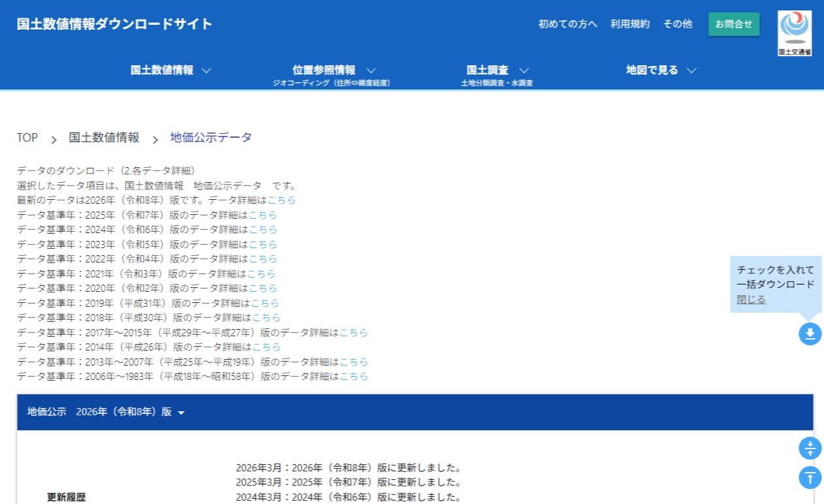This screenshot has height=504, width=824.
Task: Click the 国土交通省 logo
Action: click(795, 33)
